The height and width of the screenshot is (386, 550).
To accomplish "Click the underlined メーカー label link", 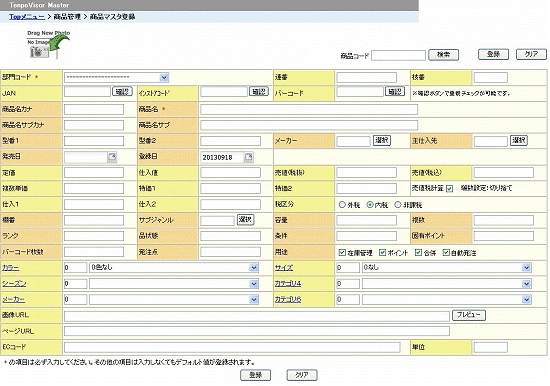I will point(13,299).
